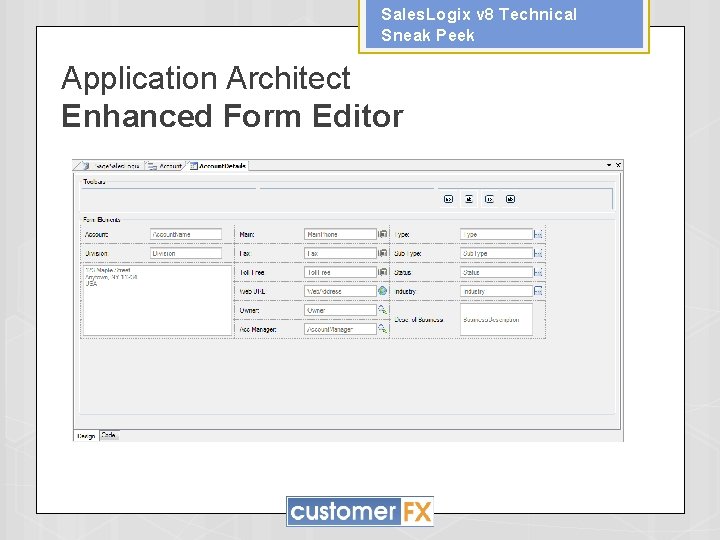Click the customerFX logo

pos(360,511)
